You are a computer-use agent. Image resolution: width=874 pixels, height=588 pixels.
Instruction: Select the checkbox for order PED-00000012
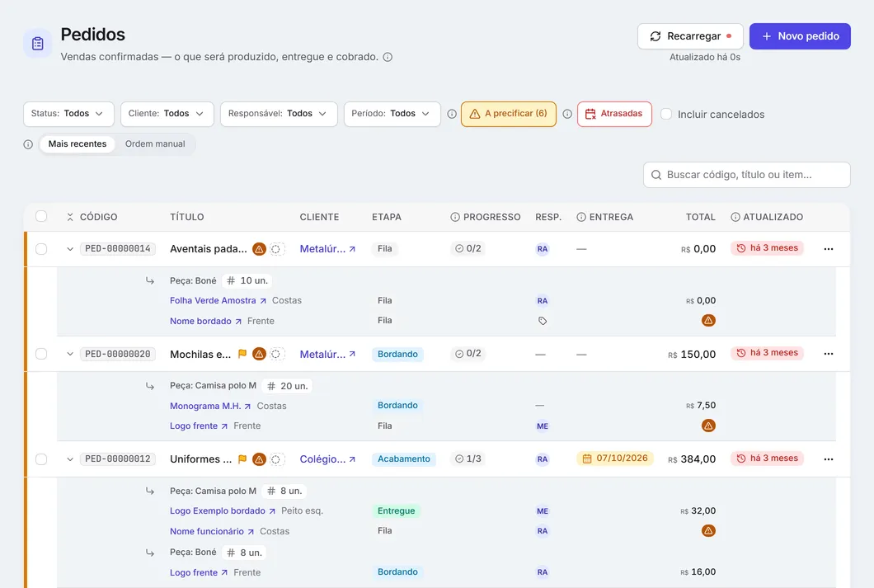[x=41, y=459]
